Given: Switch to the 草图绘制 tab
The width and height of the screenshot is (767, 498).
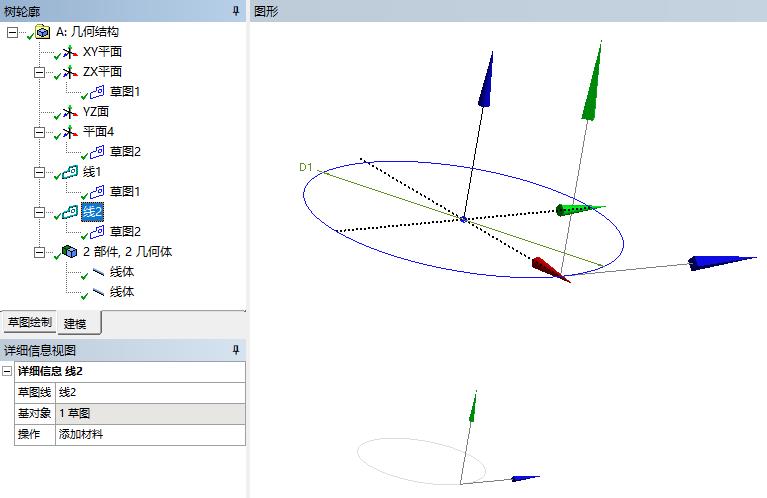Looking at the screenshot, I should pyautogui.click(x=29, y=323).
